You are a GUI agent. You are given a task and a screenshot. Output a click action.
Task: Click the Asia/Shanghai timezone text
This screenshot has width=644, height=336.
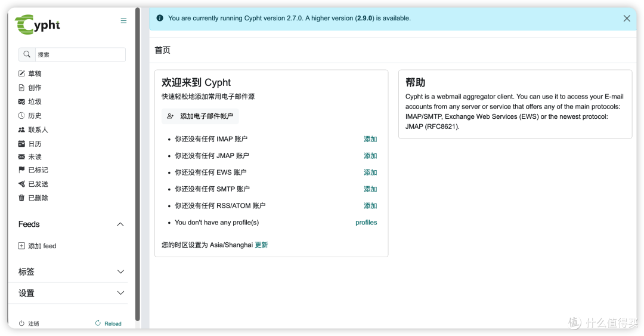[231, 245]
